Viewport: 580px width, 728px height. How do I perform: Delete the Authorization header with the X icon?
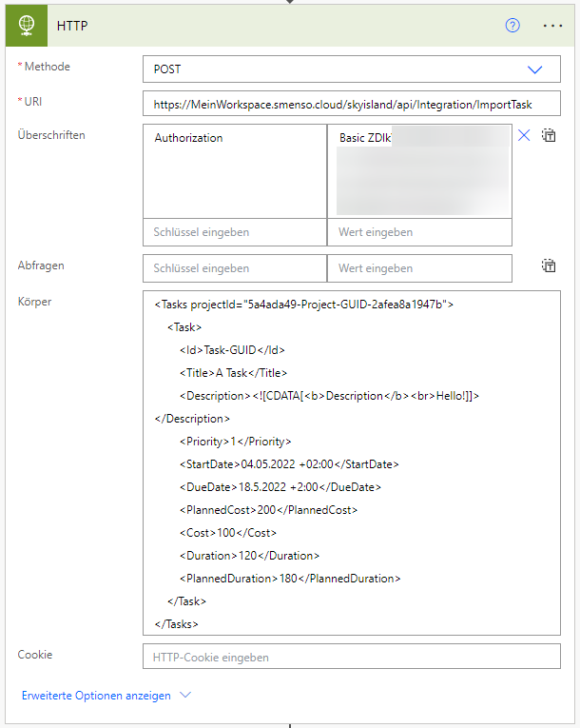[524, 136]
